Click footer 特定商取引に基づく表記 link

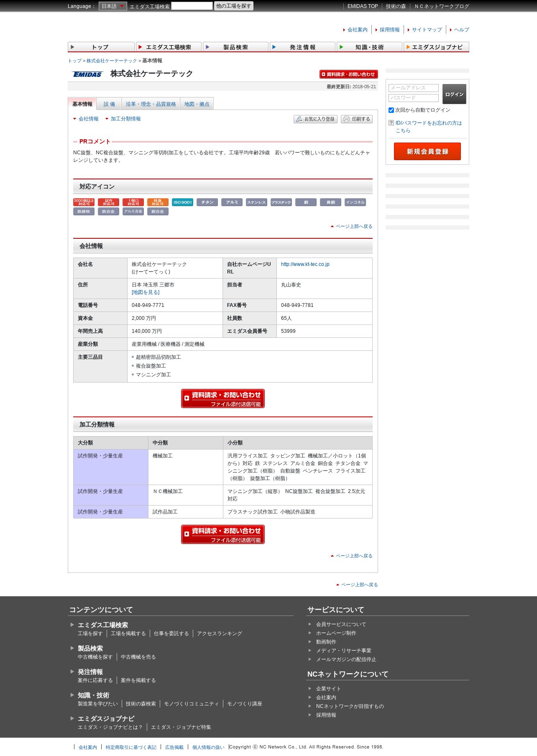[x=131, y=747]
